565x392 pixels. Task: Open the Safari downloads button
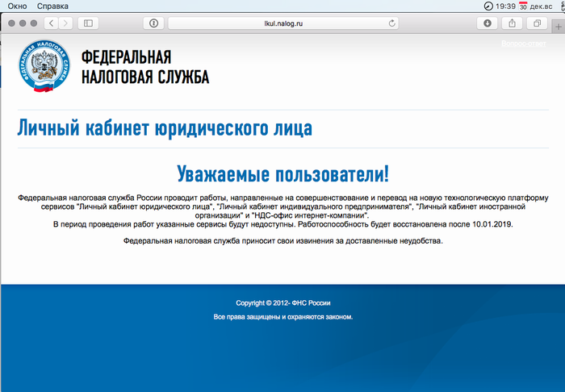(x=488, y=23)
